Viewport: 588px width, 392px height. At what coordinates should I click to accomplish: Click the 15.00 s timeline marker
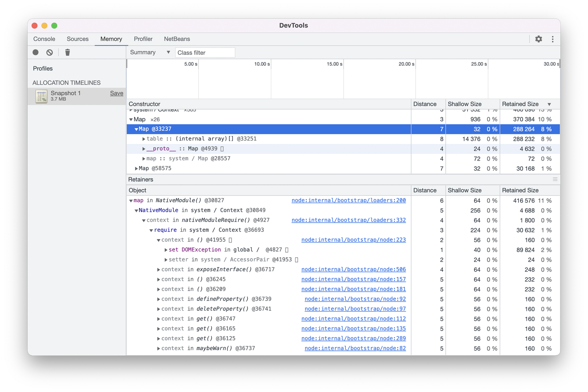(x=334, y=64)
